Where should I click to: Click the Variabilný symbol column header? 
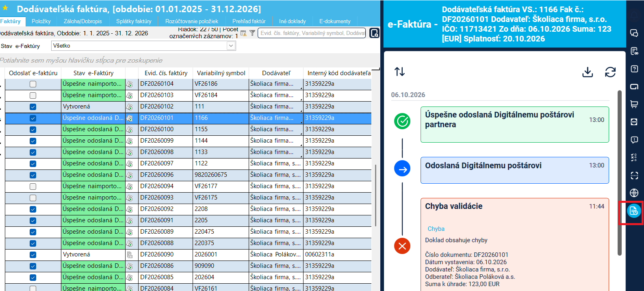(221, 73)
